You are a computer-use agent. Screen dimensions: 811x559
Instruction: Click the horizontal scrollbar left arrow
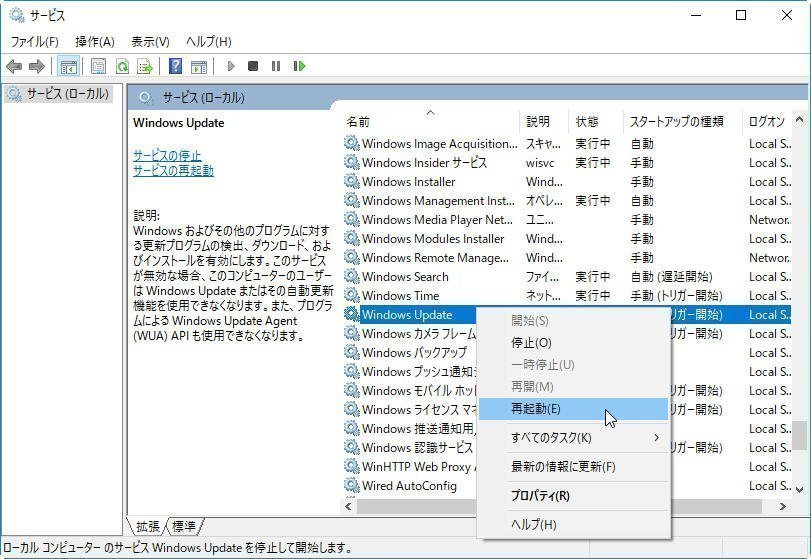(349, 506)
